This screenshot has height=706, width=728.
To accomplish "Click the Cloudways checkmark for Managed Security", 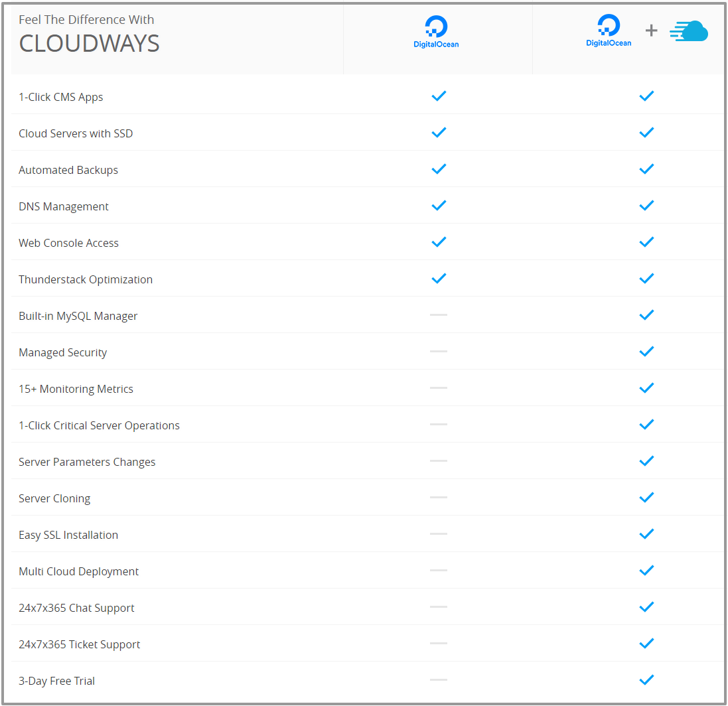I will [646, 352].
